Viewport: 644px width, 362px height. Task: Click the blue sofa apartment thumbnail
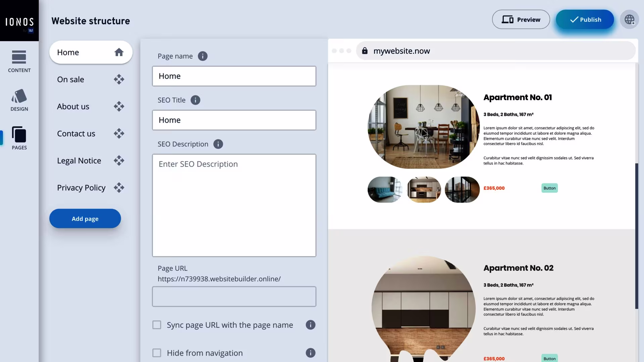tap(385, 189)
